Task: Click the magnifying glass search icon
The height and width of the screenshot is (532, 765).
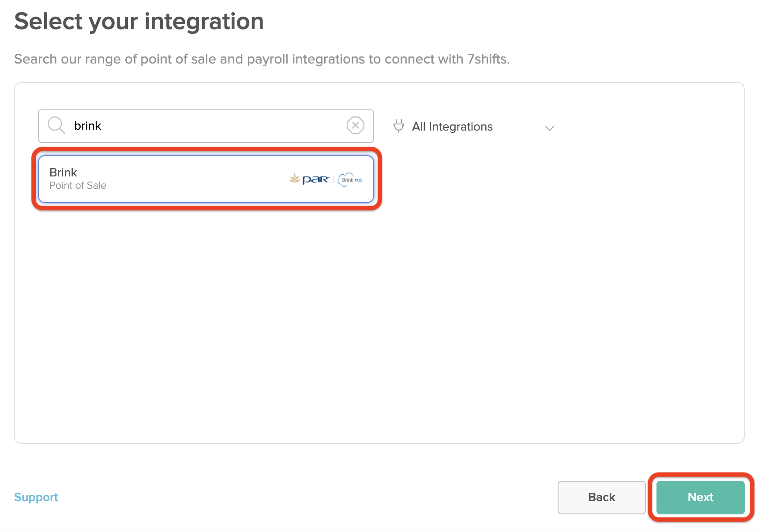Action: point(56,125)
